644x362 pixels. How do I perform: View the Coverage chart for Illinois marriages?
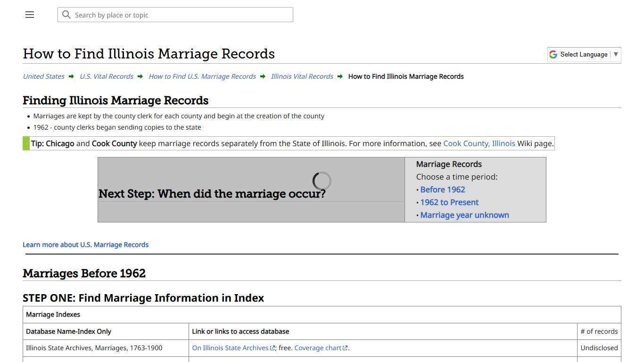coord(318,348)
